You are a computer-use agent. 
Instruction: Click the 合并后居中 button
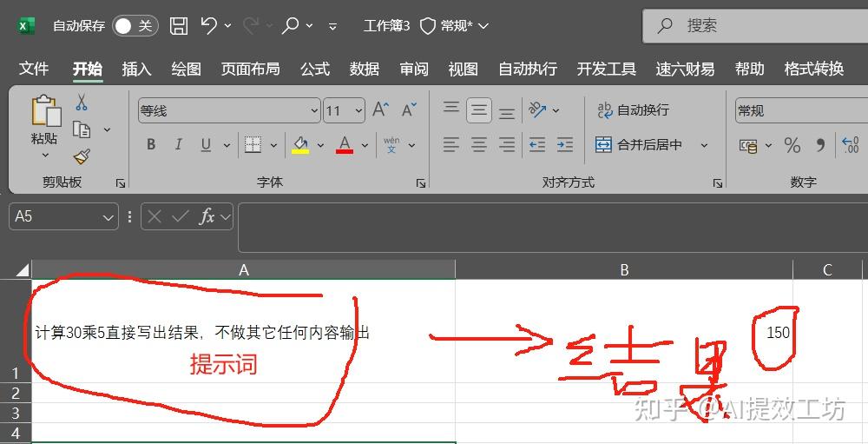pyautogui.click(x=638, y=145)
